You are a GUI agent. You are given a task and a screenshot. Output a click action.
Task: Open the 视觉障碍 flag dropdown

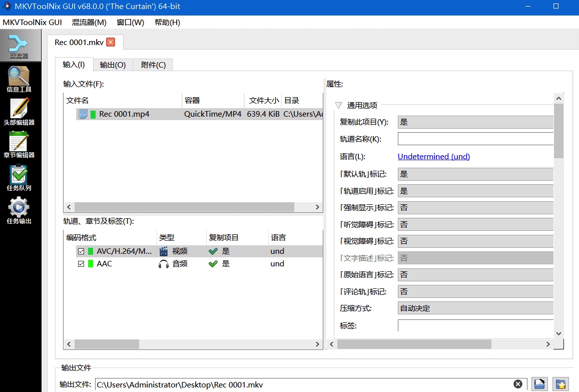tap(475, 241)
